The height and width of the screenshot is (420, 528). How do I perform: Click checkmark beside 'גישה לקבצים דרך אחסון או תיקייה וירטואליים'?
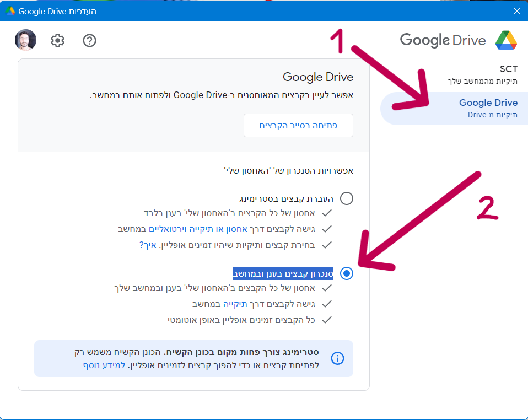coord(327,229)
